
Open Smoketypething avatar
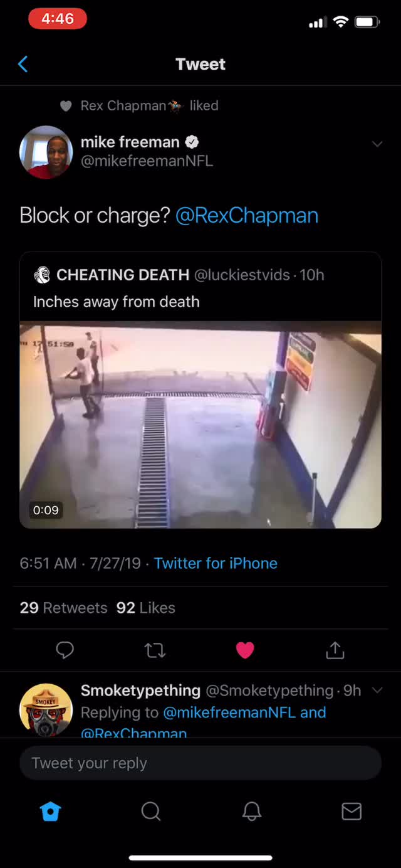coord(46,709)
